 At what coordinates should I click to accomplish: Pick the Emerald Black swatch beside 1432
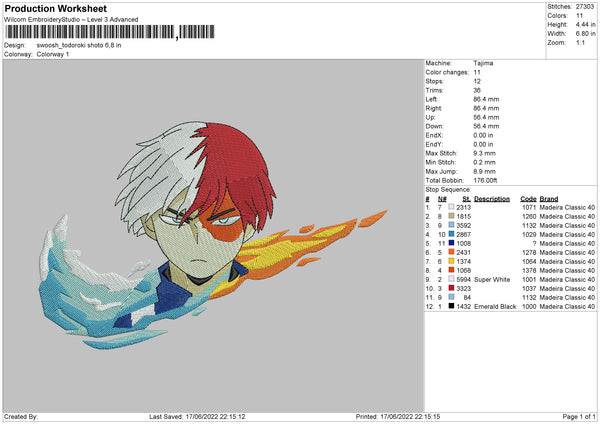[x=451, y=306]
